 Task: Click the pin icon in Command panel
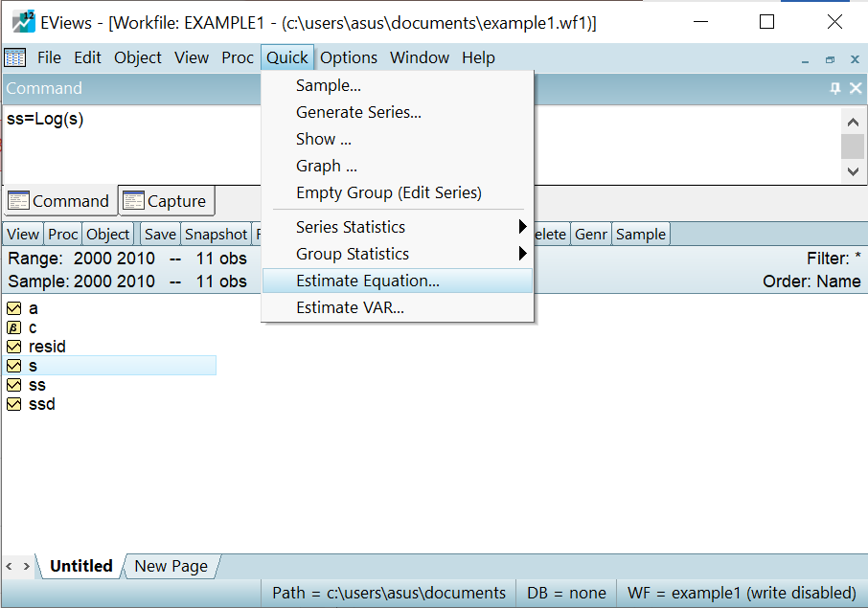pyautogui.click(x=834, y=88)
